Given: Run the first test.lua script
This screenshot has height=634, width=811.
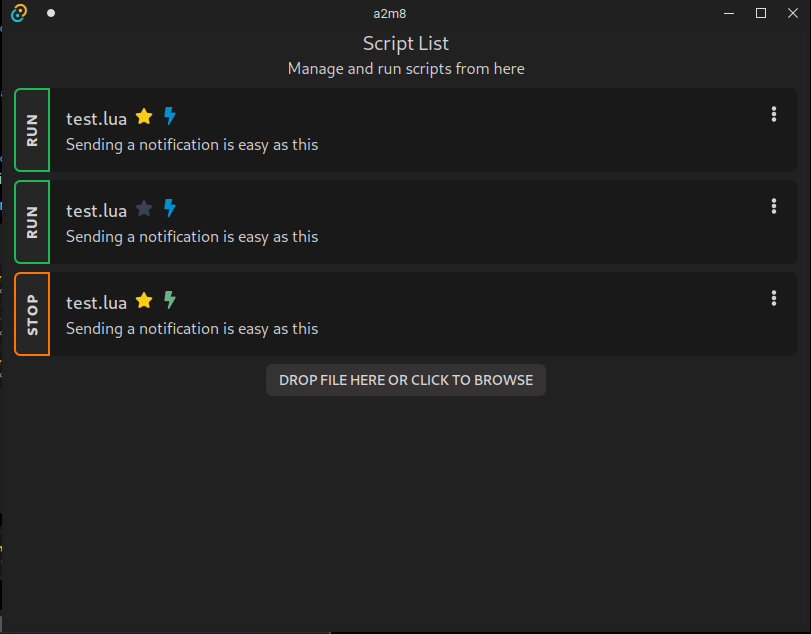Looking at the screenshot, I should click(32, 130).
